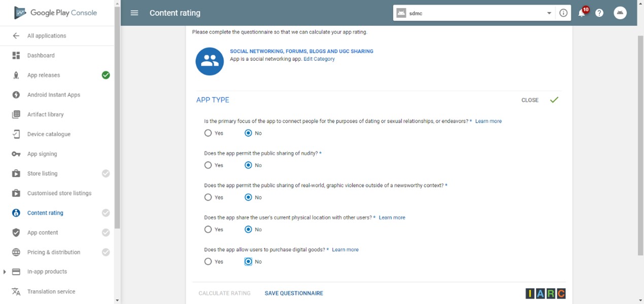This screenshot has height=304, width=644.
Task: Click Save Questionnaire button
Action: pos(294,293)
